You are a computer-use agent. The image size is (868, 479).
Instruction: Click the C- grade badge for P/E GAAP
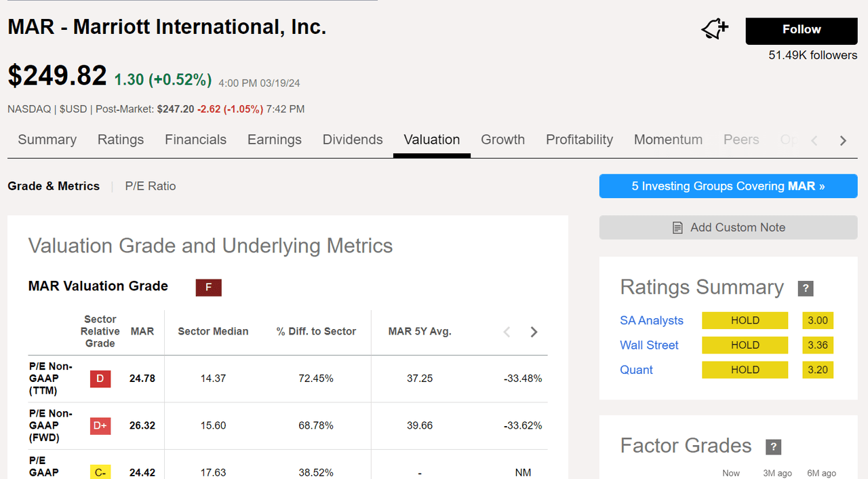point(100,472)
